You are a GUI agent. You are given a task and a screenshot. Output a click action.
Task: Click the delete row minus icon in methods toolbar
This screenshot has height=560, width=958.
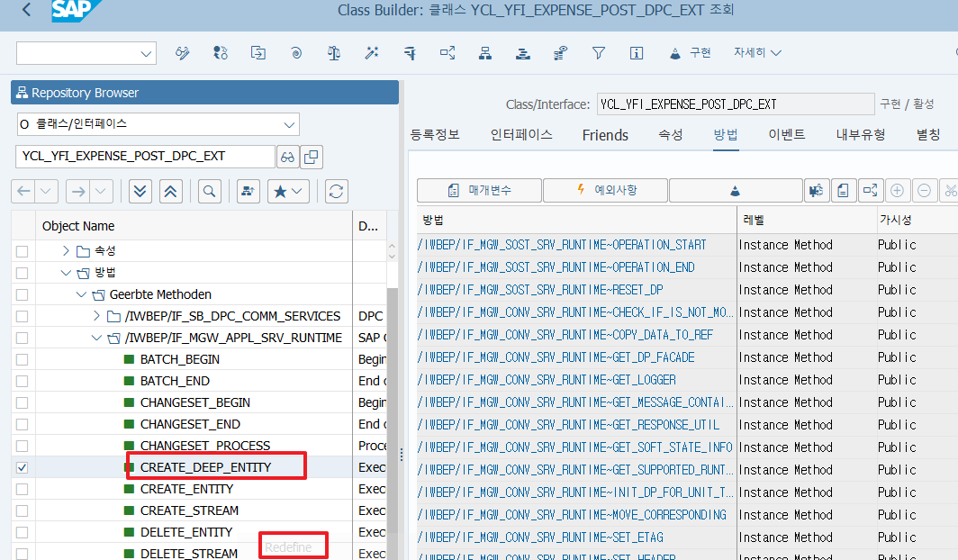[925, 191]
